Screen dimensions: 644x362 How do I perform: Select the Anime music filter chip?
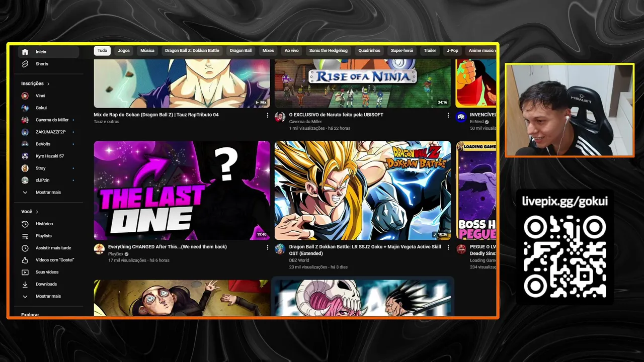(481, 51)
